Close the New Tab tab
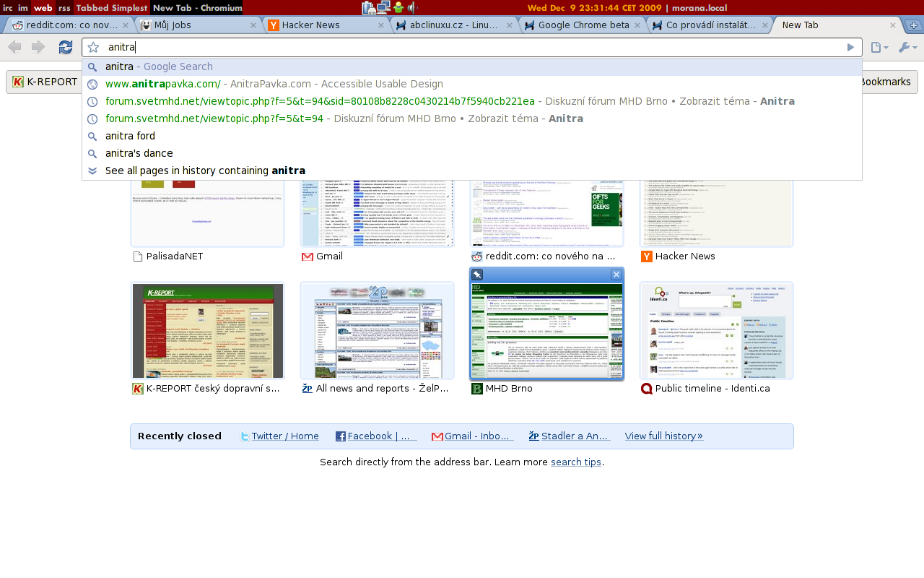Screen dimensions: 924x578 [893, 25]
